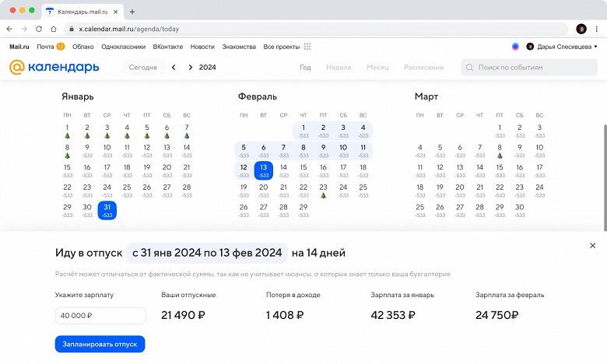Go to next year arrow
Screen dimensions: 607x364
190,68
